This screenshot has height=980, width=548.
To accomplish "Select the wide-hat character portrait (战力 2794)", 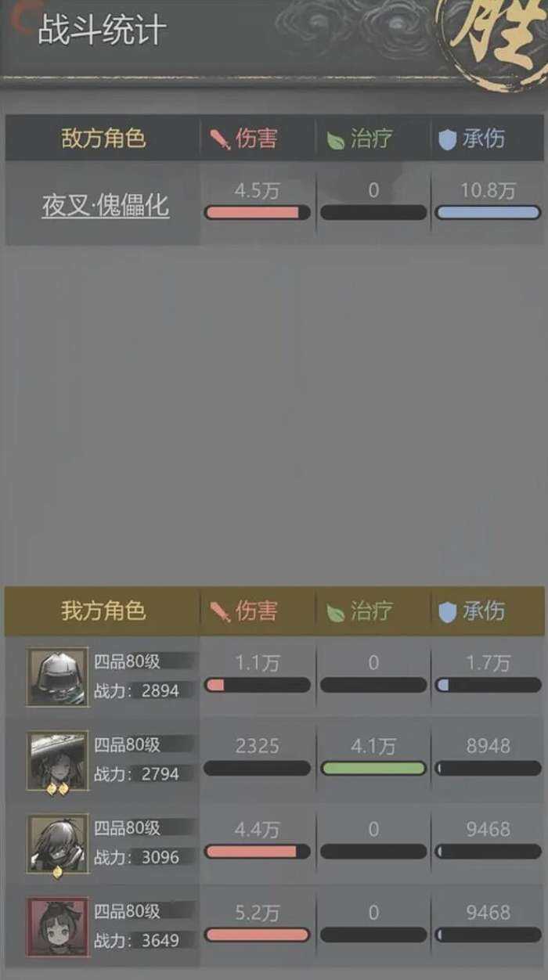I will pos(58,760).
